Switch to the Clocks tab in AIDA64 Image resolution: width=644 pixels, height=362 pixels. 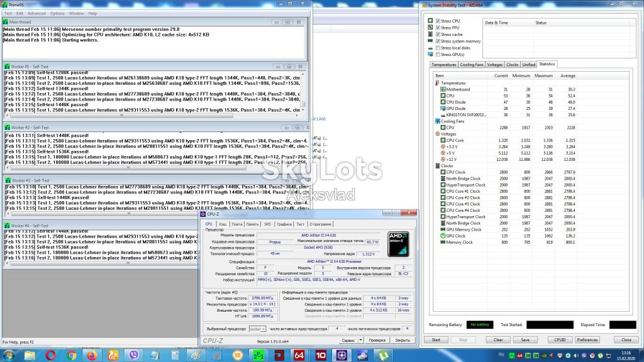(x=512, y=65)
